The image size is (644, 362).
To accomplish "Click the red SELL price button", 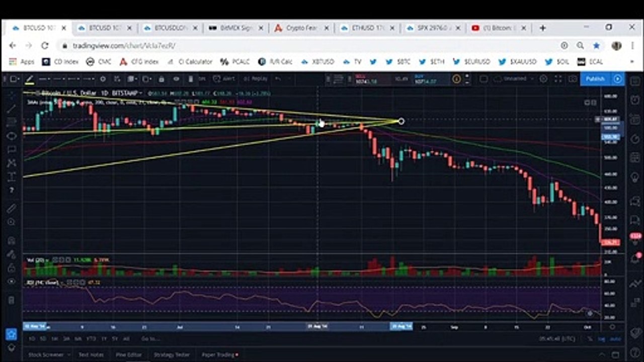I will click(371, 79).
